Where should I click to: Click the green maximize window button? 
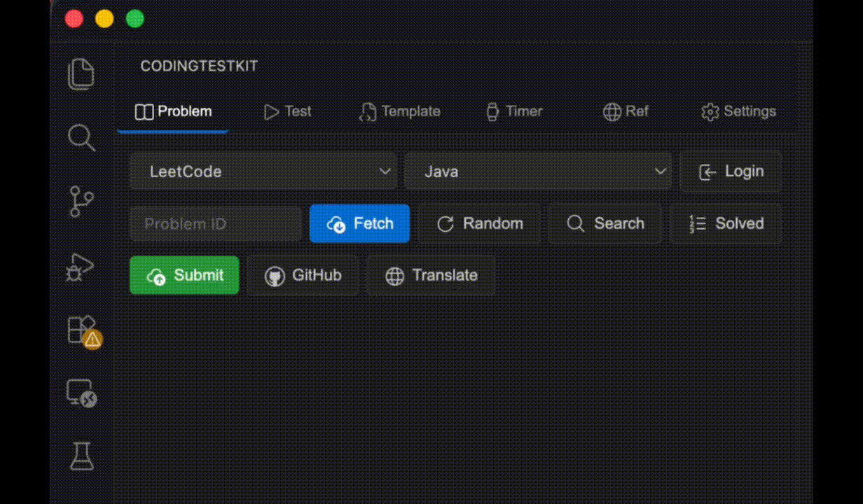[x=135, y=19]
